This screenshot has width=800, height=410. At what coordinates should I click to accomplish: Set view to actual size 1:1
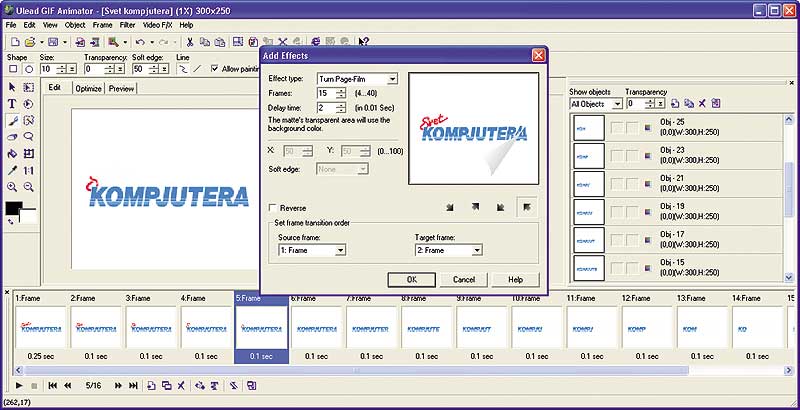click(29, 170)
